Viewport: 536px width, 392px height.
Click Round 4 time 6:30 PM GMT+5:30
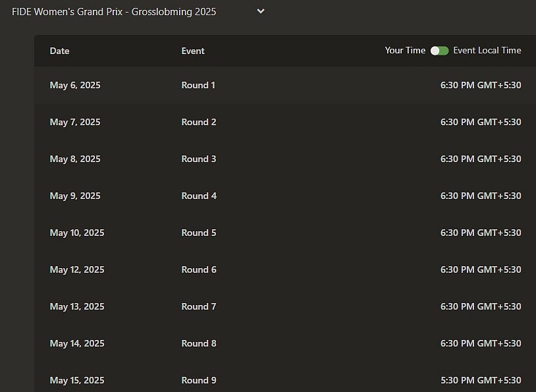(x=481, y=196)
